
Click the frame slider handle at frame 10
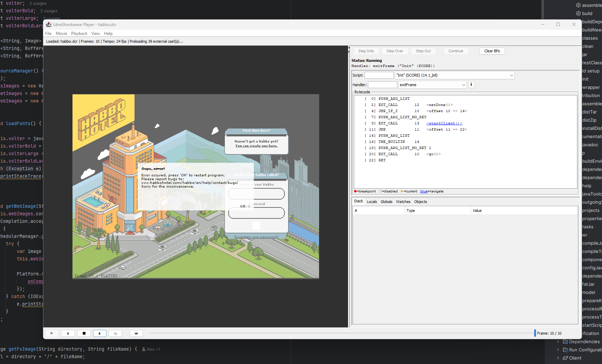point(535,333)
